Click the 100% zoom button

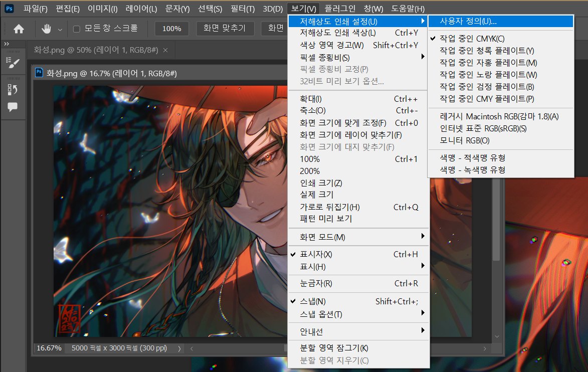[x=172, y=29]
